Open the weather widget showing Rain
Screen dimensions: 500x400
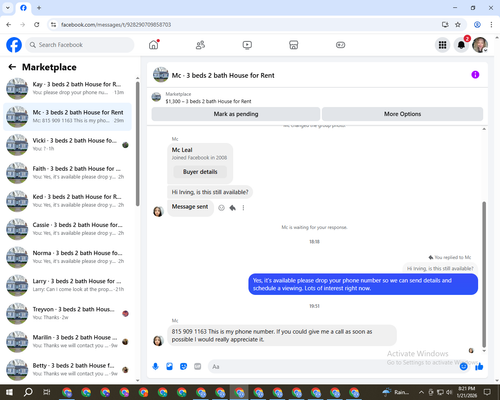click(396, 392)
